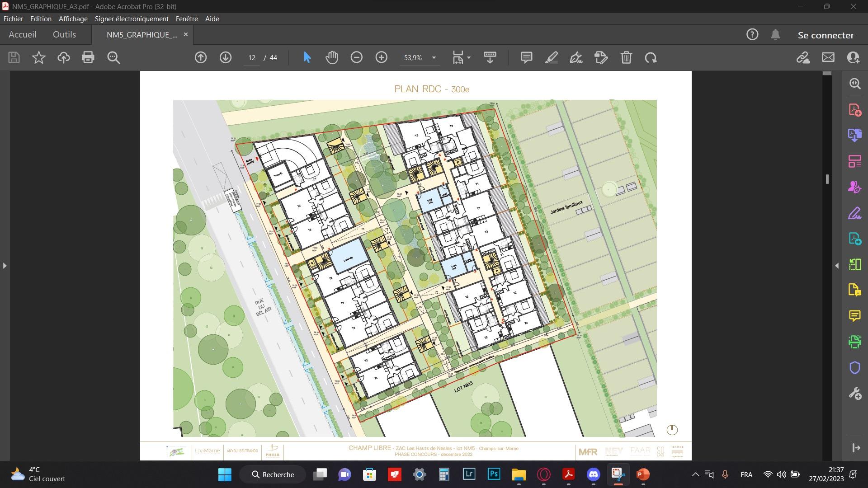The width and height of the screenshot is (868, 488).
Task: Delete page with trash icon
Action: (626, 57)
